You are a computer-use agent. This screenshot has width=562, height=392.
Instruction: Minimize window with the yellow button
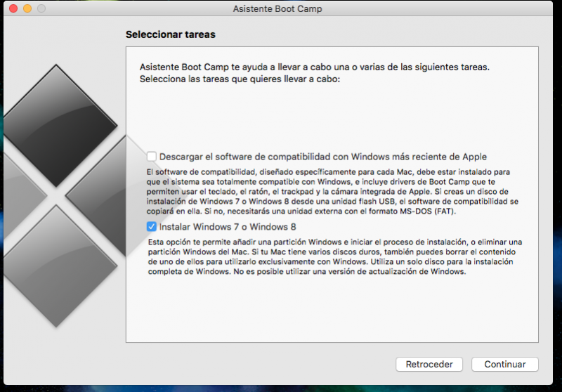[28, 9]
